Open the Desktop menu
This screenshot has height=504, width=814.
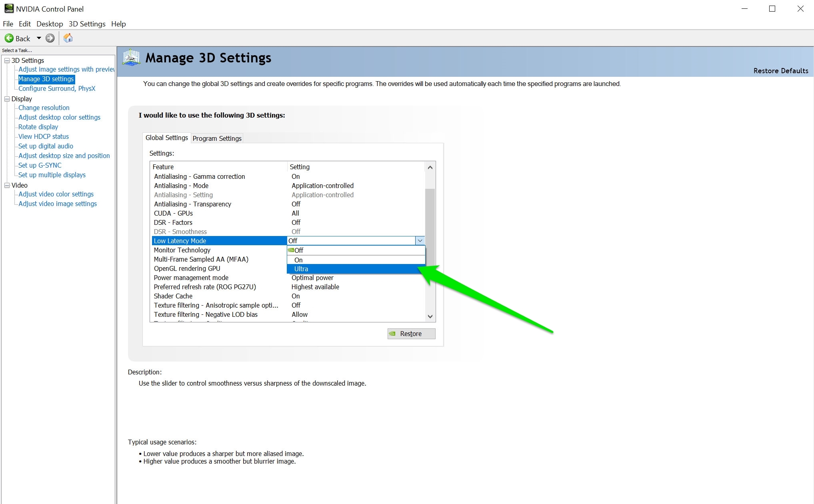[50, 24]
